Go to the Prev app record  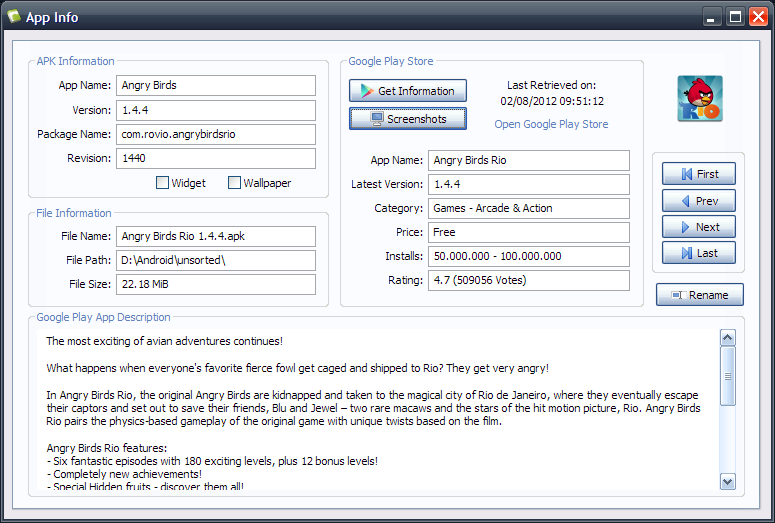click(x=699, y=201)
